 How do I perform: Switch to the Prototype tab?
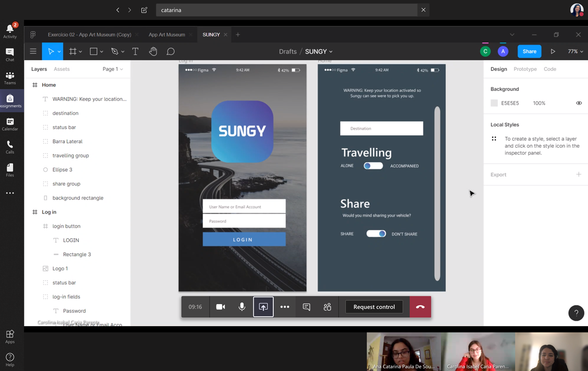pyautogui.click(x=525, y=69)
